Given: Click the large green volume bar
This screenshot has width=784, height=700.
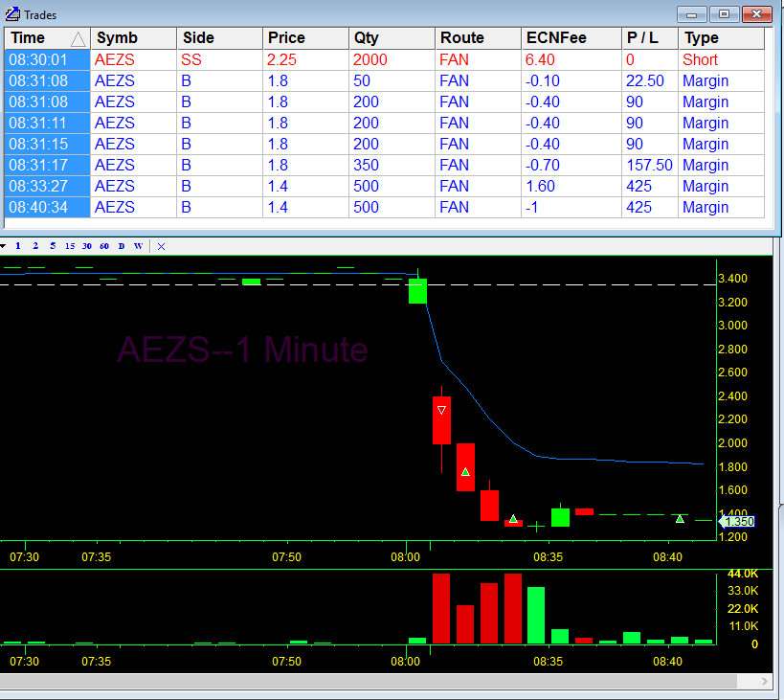Looking at the screenshot, I should pyautogui.click(x=536, y=615).
